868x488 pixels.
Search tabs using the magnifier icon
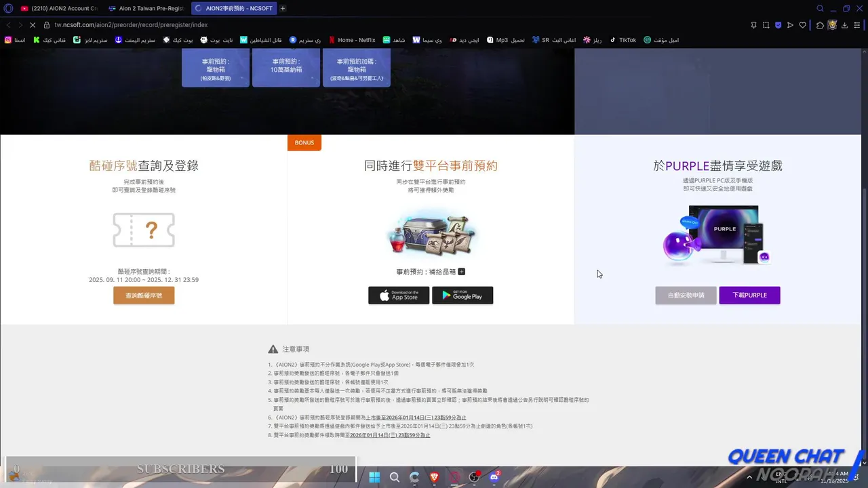(x=820, y=8)
